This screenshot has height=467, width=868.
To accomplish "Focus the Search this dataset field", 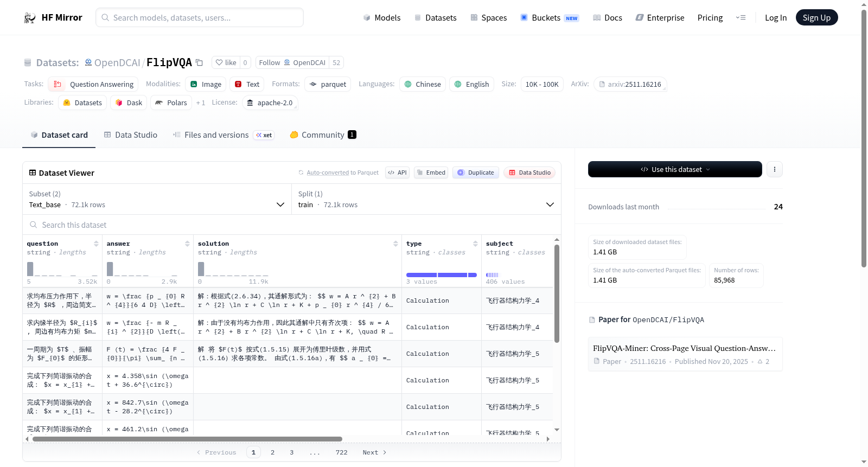I will point(292,225).
